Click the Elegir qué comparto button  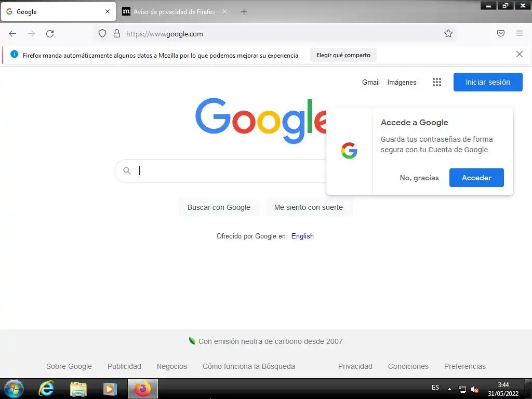click(x=343, y=55)
